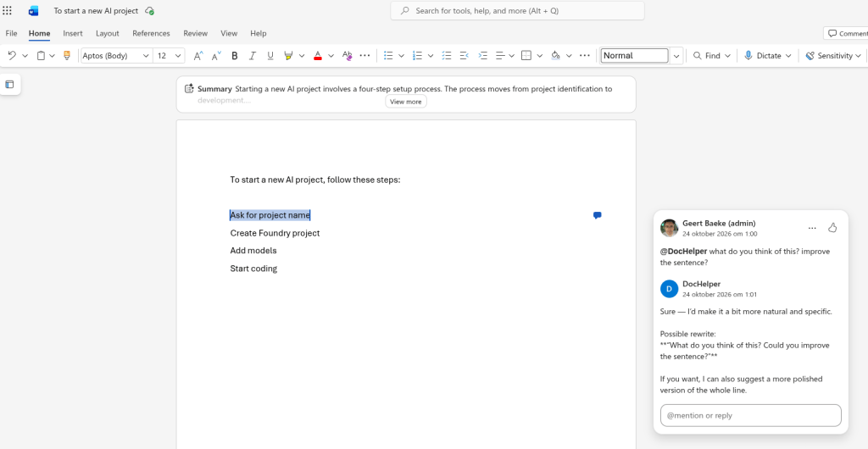Select the Format Painter brush icon
The height and width of the screenshot is (449, 868).
click(67, 55)
